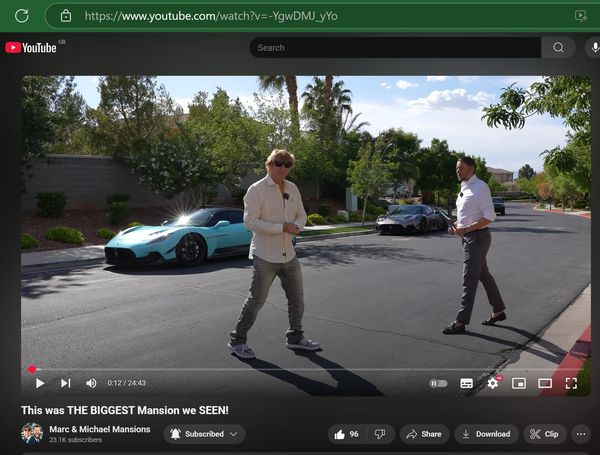The width and height of the screenshot is (600, 455).
Task: Go to the YouTube home logo
Action: 31,47
